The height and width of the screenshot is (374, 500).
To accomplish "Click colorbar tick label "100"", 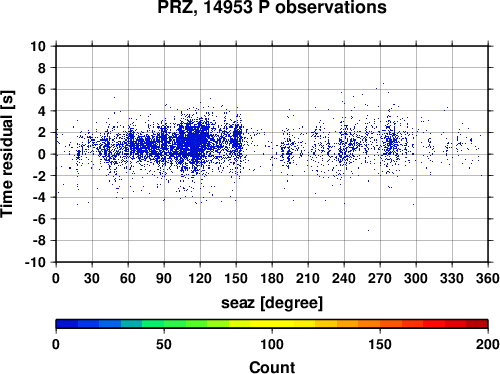I will click(272, 344).
